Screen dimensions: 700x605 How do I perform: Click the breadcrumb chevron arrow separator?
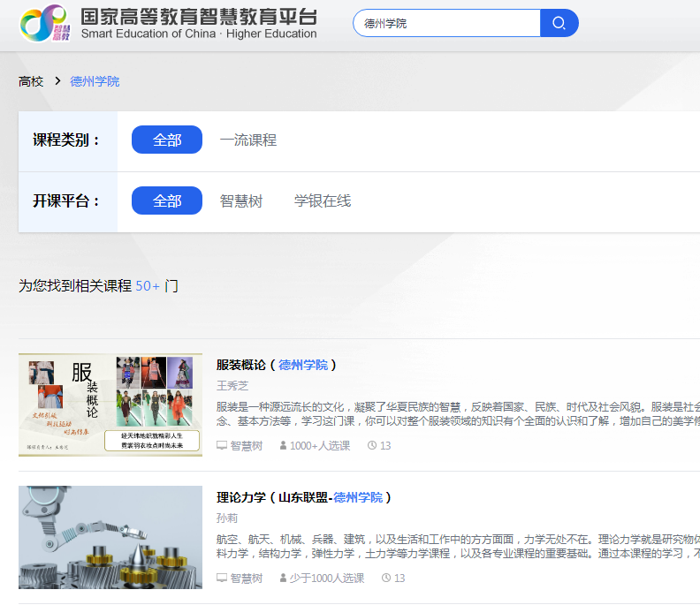pyautogui.click(x=57, y=81)
